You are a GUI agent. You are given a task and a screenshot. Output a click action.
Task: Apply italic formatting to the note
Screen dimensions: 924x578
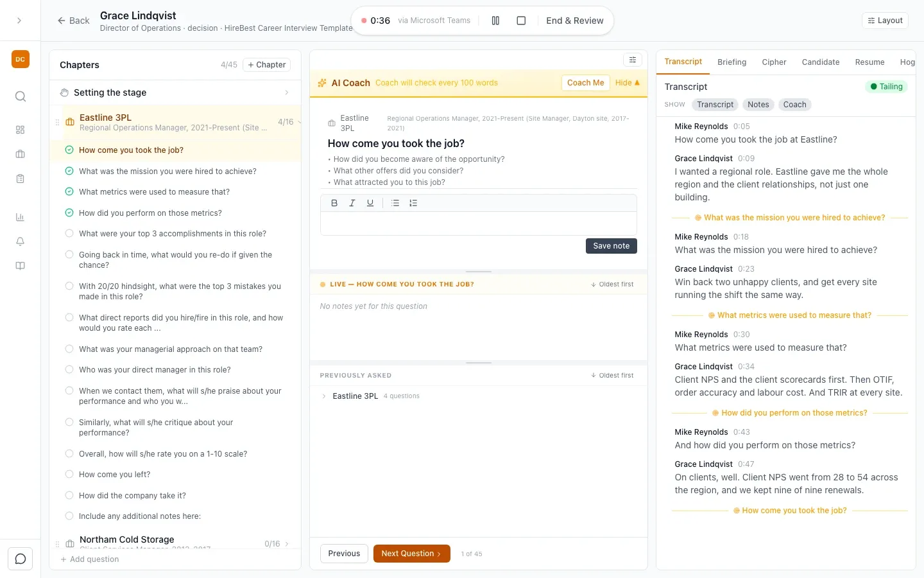[352, 203]
